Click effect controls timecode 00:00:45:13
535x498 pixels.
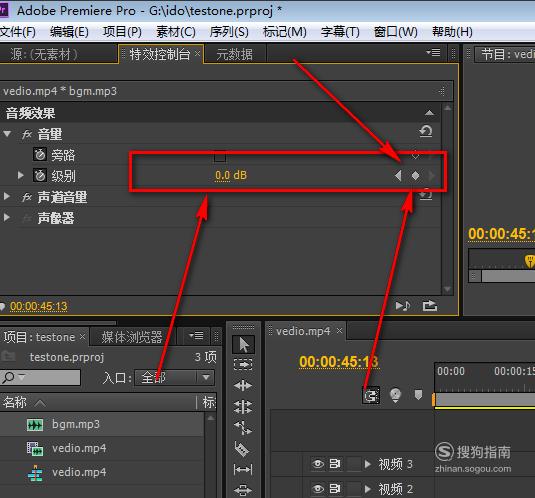tap(39, 306)
